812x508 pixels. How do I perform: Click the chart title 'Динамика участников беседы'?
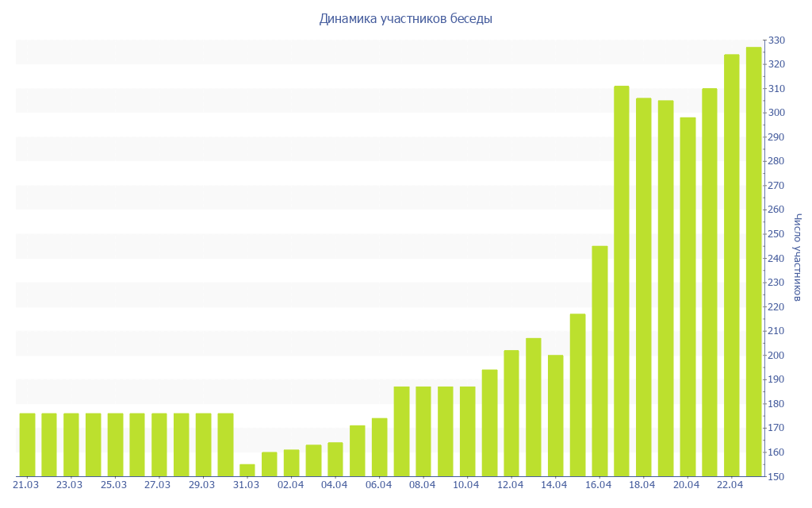pyautogui.click(x=405, y=18)
